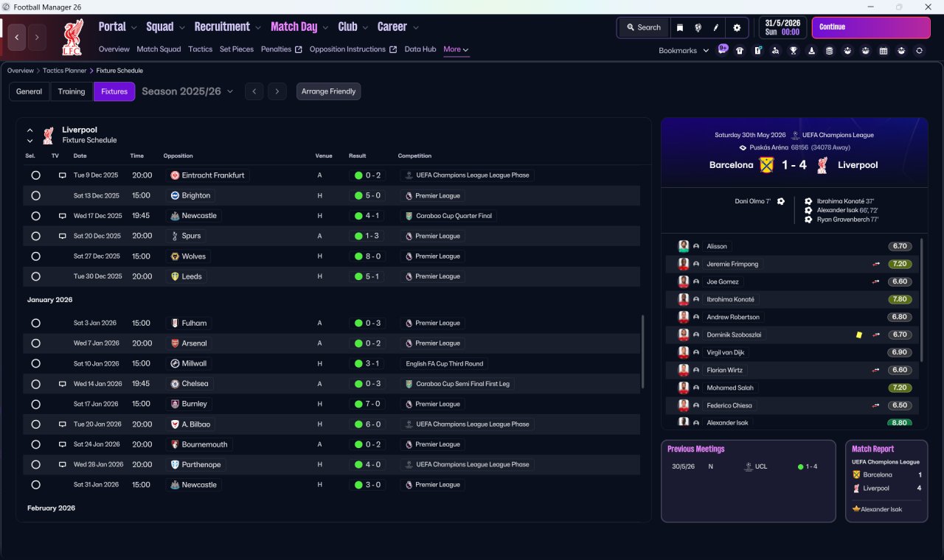Open the Match Squad submenu item
Screen dimensions: 944x560
click(x=159, y=49)
